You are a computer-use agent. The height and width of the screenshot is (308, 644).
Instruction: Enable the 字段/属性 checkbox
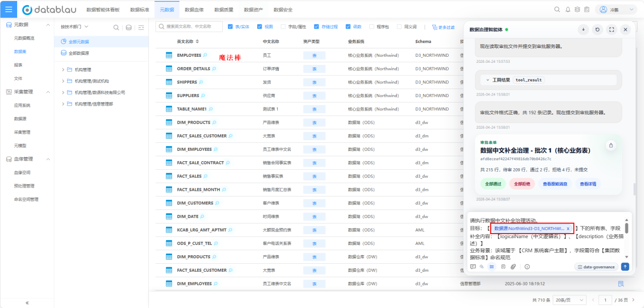(283, 27)
